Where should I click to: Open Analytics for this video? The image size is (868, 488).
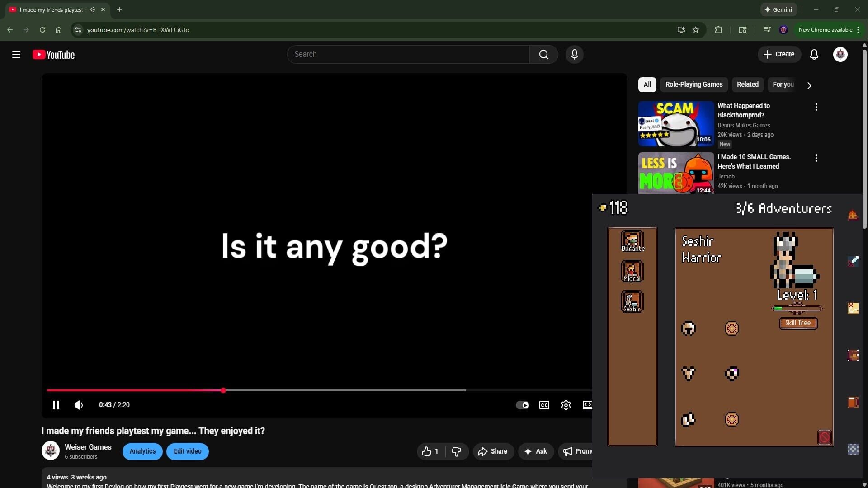(x=142, y=451)
